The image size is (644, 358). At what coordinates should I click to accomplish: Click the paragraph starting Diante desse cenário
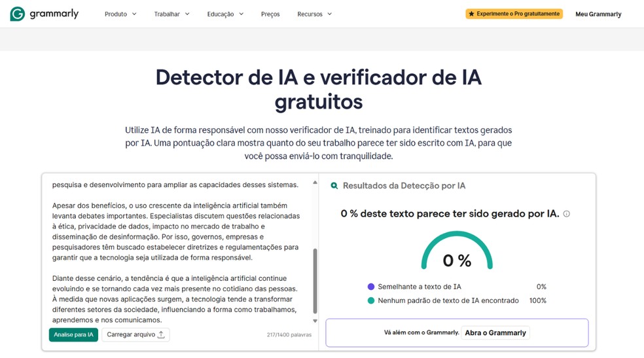(175, 299)
